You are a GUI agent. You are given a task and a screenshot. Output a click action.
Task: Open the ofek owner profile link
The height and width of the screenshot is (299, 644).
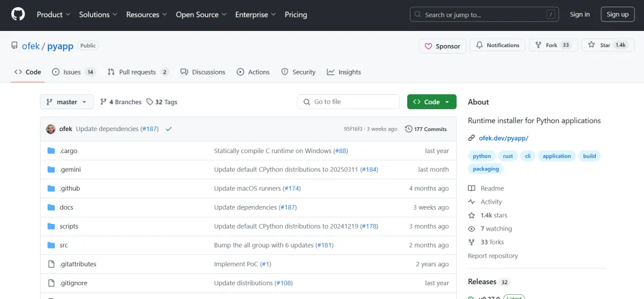tap(31, 46)
